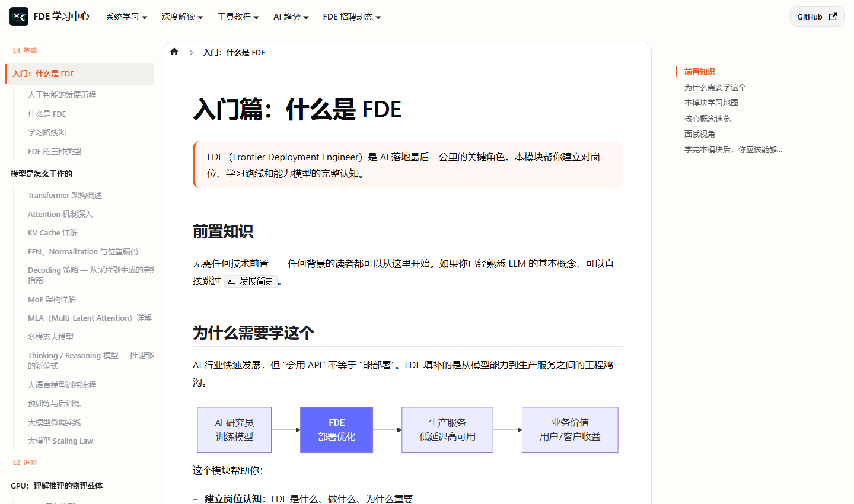Click the FDE 学习中心 logo icon
Image resolution: width=854 pixels, height=504 pixels.
coord(19,17)
